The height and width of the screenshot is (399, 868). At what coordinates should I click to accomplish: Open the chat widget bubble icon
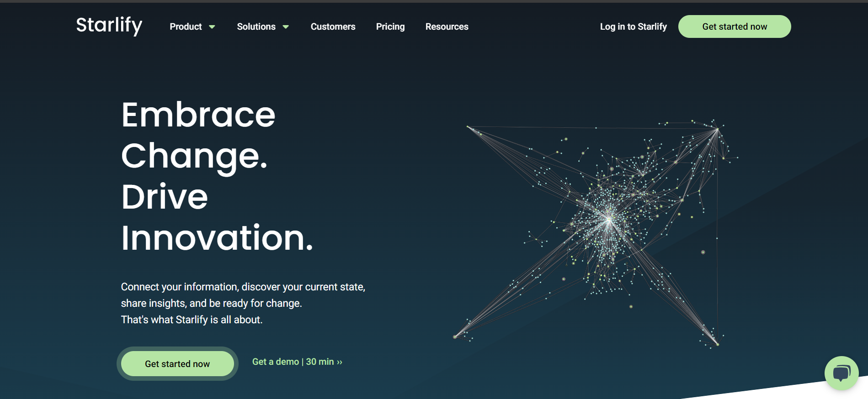[841, 373]
